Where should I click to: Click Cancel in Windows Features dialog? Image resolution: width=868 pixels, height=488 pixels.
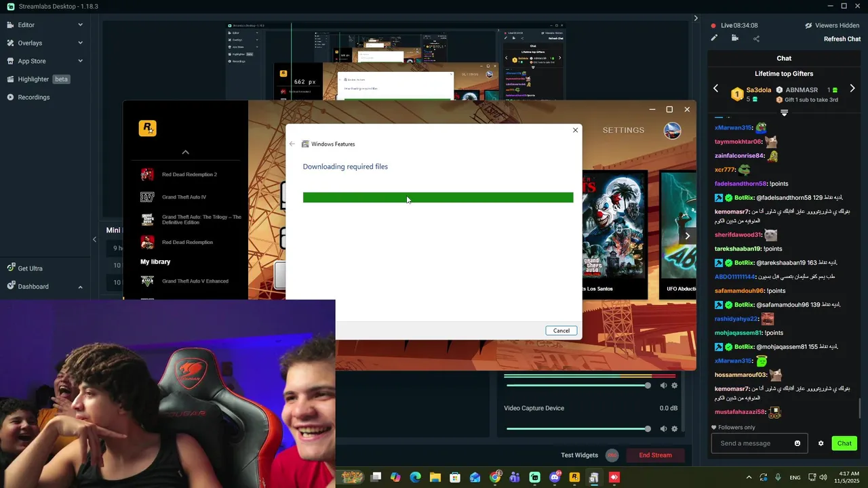pos(561,331)
